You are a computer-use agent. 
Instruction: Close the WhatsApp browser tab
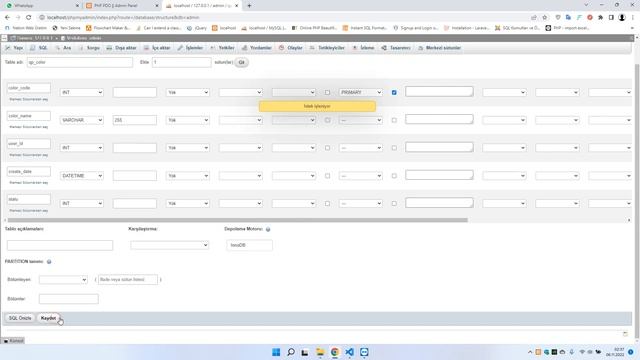[x=78, y=6]
